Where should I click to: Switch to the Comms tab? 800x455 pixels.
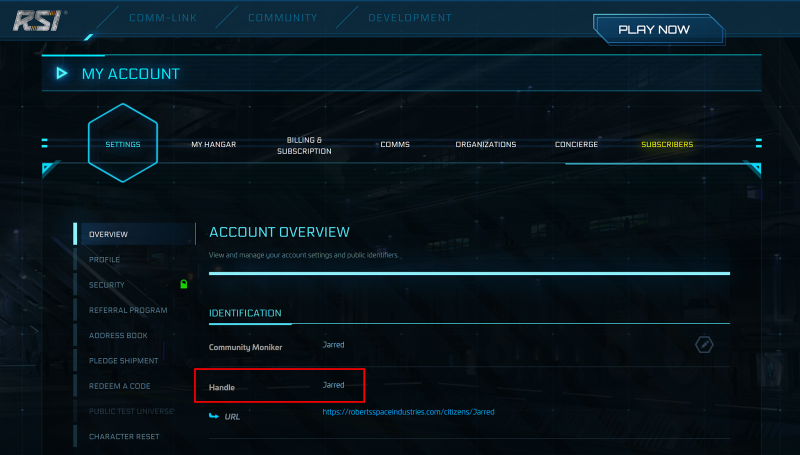(395, 145)
